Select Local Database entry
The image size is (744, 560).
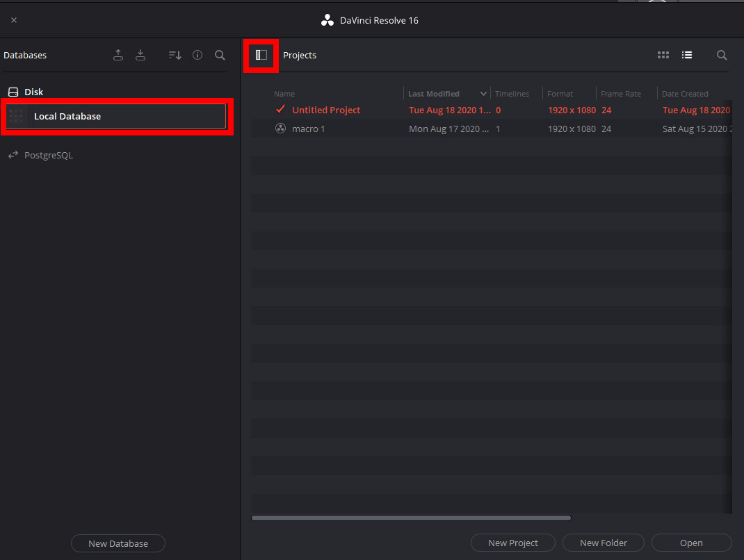(x=116, y=116)
